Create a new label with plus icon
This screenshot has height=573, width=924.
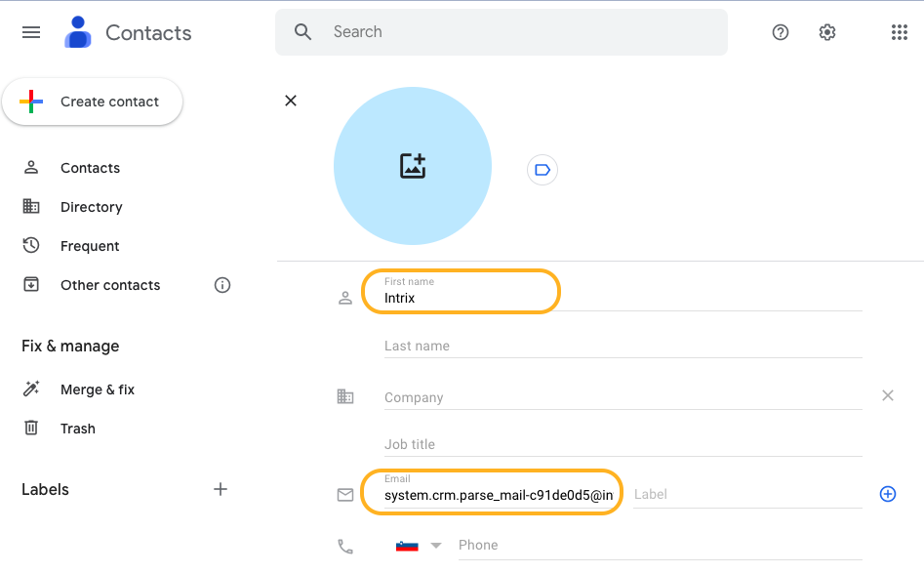click(221, 489)
